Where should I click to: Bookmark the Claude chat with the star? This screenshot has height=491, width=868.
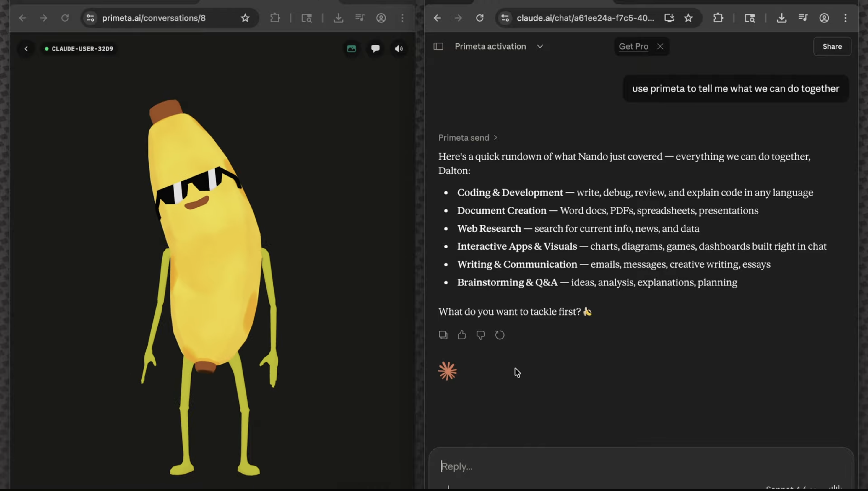click(x=688, y=18)
